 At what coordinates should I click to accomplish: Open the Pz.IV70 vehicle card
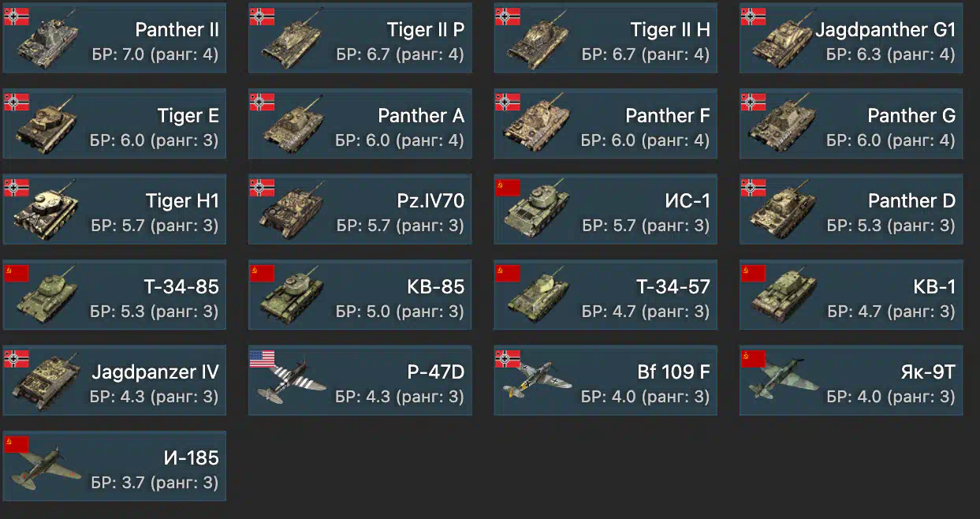click(x=360, y=209)
